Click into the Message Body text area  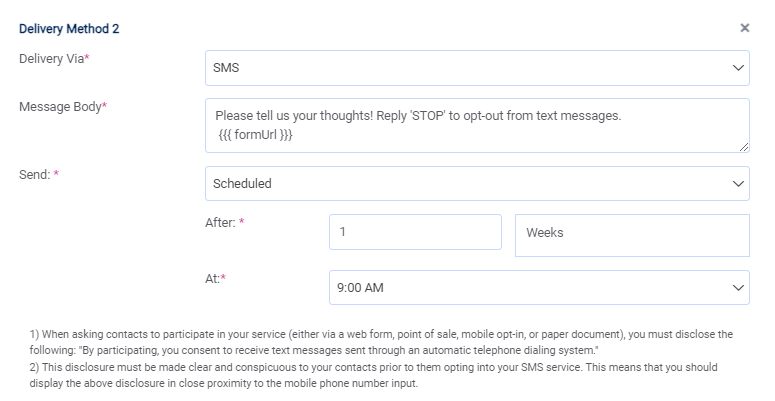(476, 124)
